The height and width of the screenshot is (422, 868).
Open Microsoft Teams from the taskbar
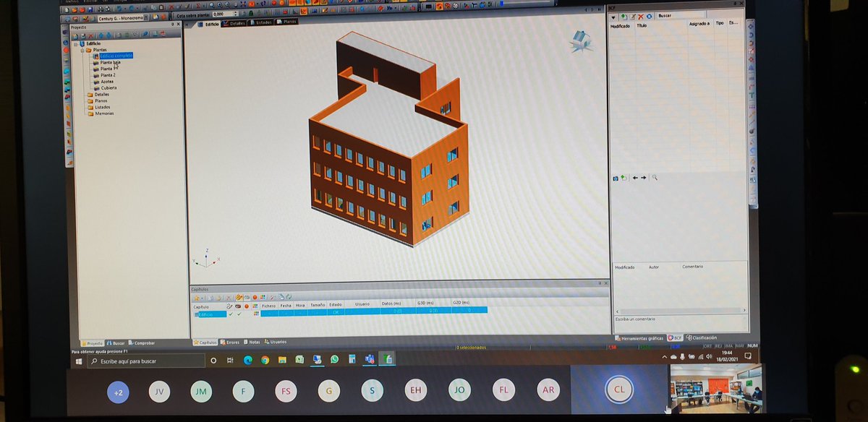pos(370,359)
